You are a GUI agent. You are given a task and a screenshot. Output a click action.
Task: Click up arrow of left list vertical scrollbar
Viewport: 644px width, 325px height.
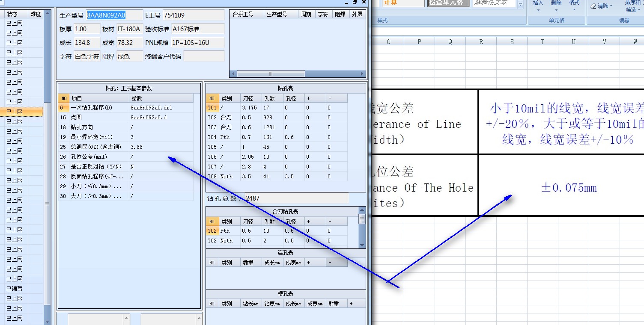pyautogui.click(x=48, y=14)
